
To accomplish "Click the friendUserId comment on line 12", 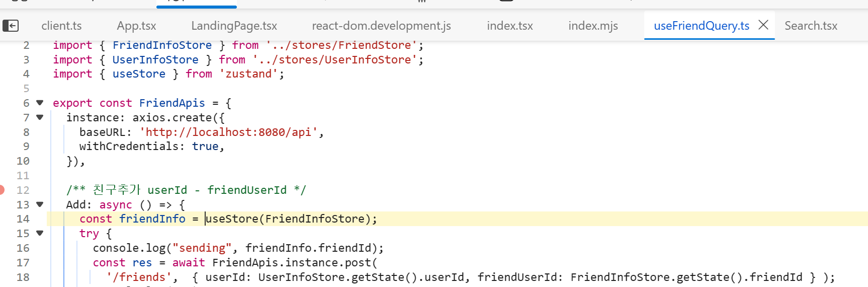I will pyautogui.click(x=247, y=190).
